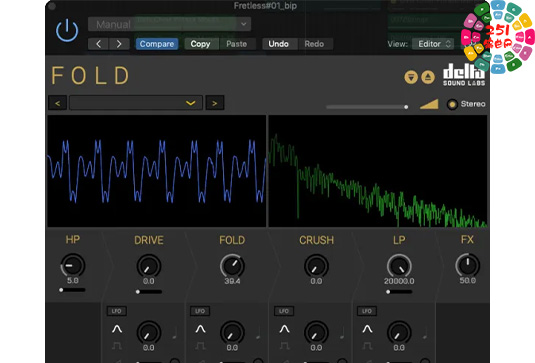Viewport: 535px width, 363px height.
Task: Click the HP value 5.0
Action: tap(73, 281)
